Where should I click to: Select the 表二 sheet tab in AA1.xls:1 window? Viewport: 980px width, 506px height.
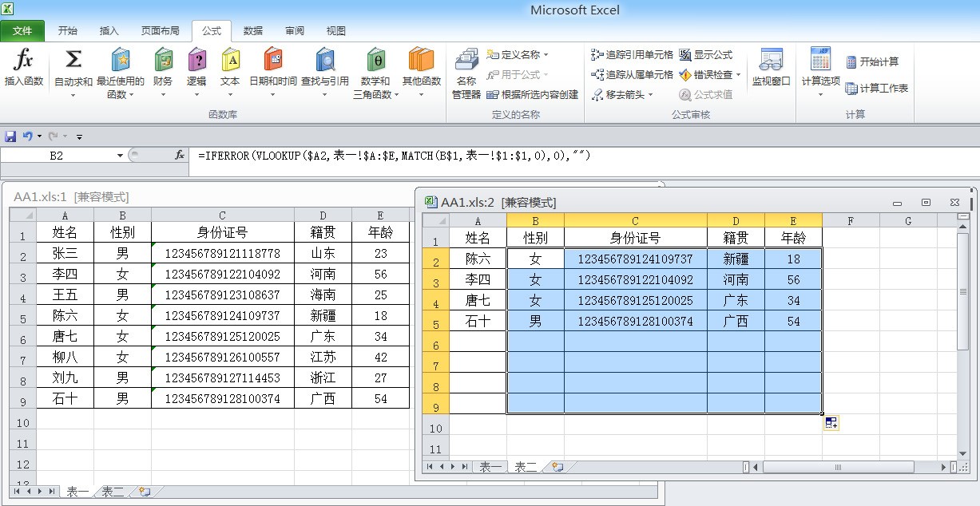113,492
